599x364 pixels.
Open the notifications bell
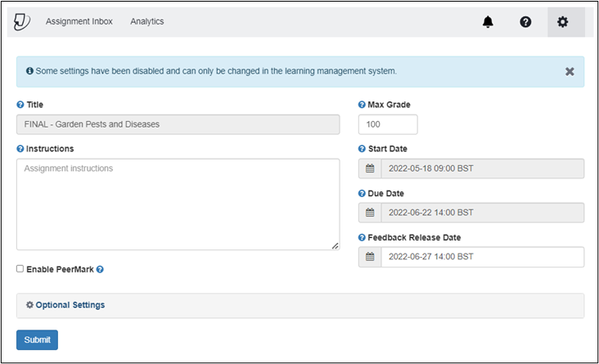tap(488, 22)
